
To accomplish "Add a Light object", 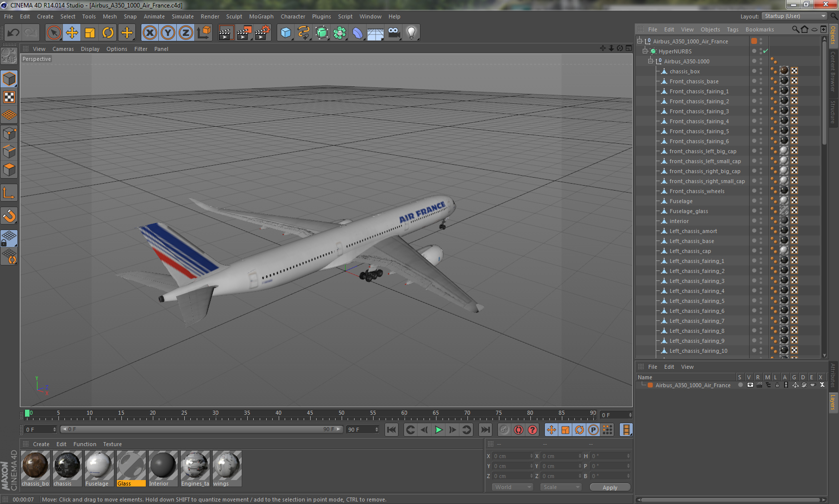I will pyautogui.click(x=412, y=33).
